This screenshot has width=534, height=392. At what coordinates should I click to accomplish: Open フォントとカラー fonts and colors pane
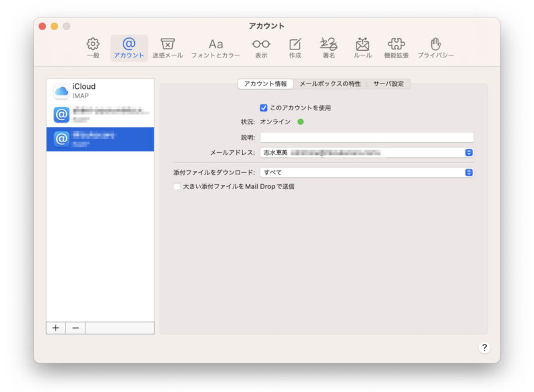pyautogui.click(x=216, y=48)
